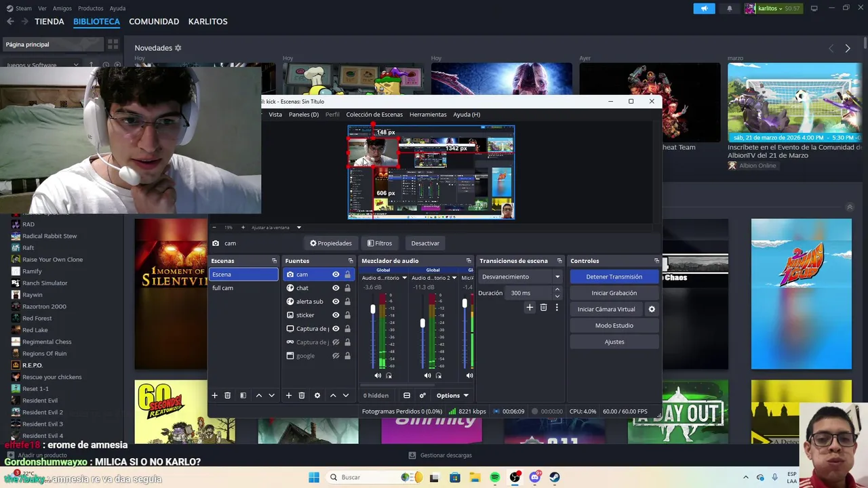Viewport: 868px width, 488px height.
Task: Increase transition Duración with up arrow
Action: (557, 289)
